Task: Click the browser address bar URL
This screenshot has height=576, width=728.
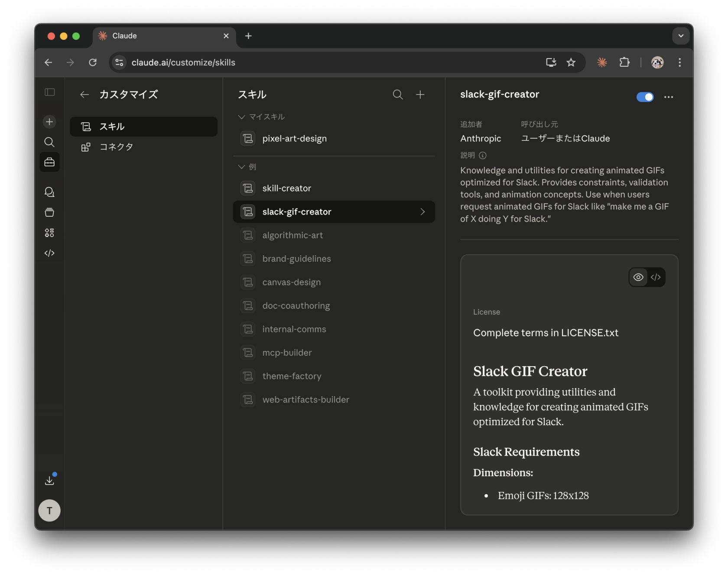Action: (x=183, y=62)
